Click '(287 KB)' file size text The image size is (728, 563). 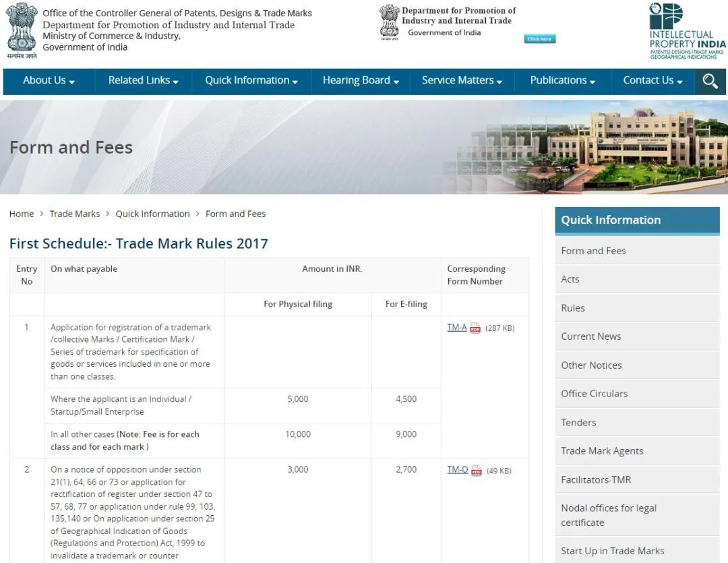(x=500, y=328)
